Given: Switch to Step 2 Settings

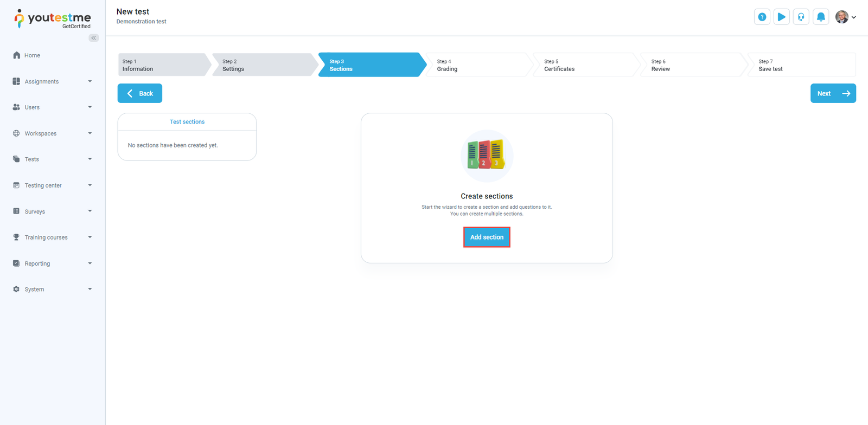Looking at the screenshot, I should [x=260, y=65].
